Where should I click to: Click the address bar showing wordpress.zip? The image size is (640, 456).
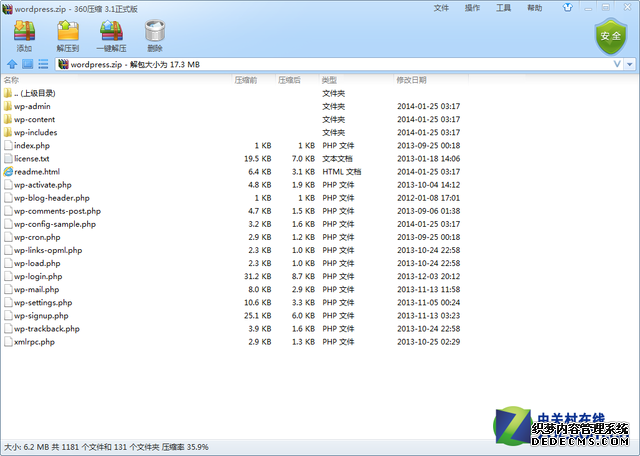point(300,65)
